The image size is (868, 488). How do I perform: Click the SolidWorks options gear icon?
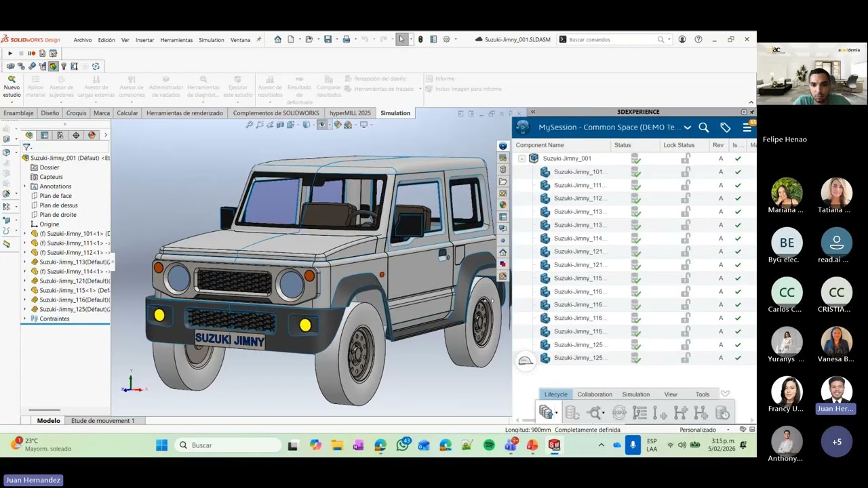click(446, 39)
